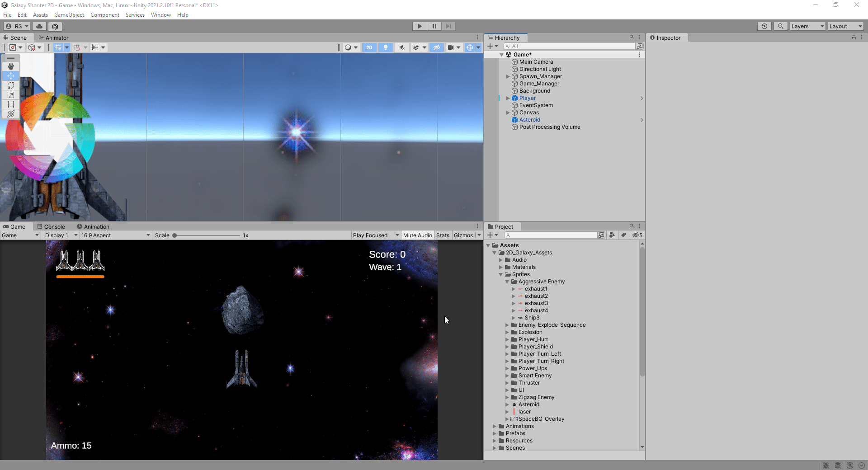Open the Layout dropdown

[x=845, y=26]
